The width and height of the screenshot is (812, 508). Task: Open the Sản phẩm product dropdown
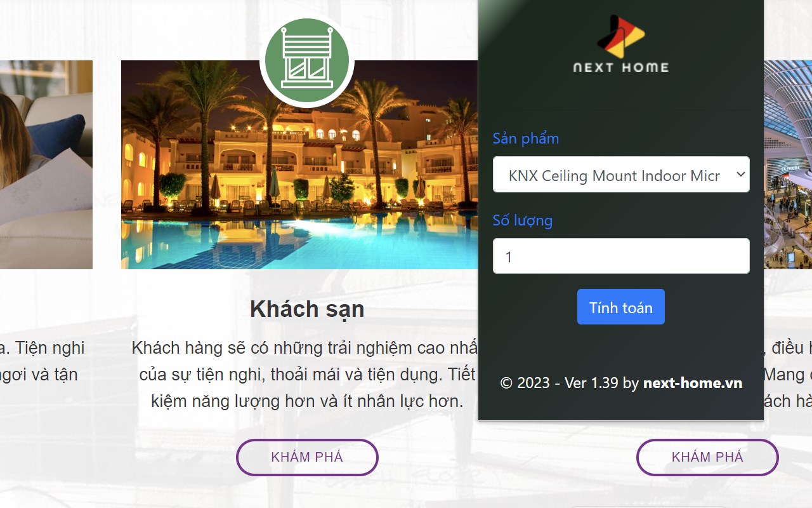click(x=621, y=175)
